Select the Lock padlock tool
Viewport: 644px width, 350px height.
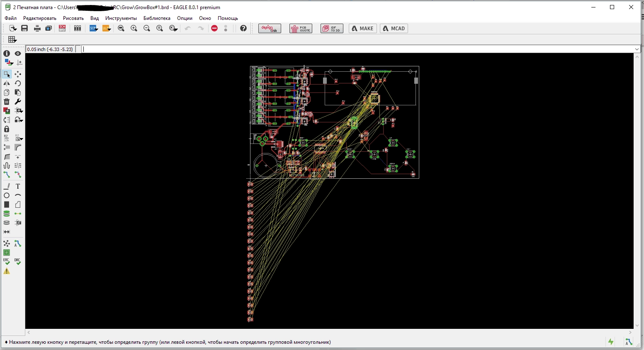coord(7,129)
